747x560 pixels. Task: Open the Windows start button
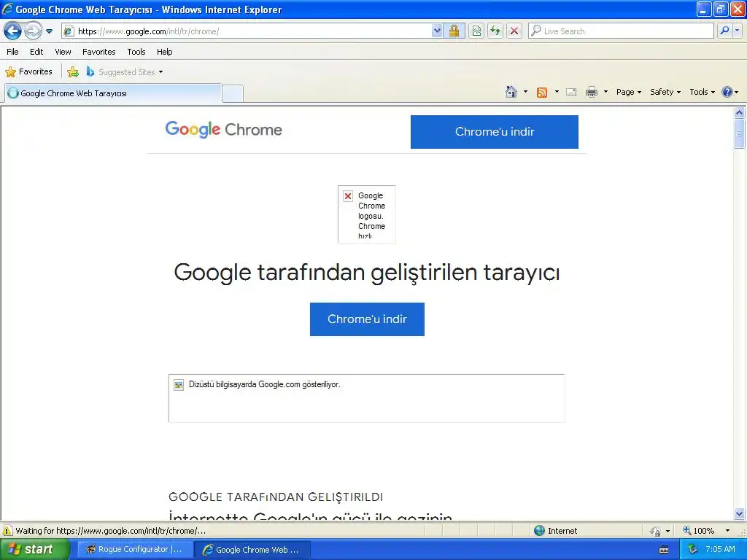tap(35, 550)
